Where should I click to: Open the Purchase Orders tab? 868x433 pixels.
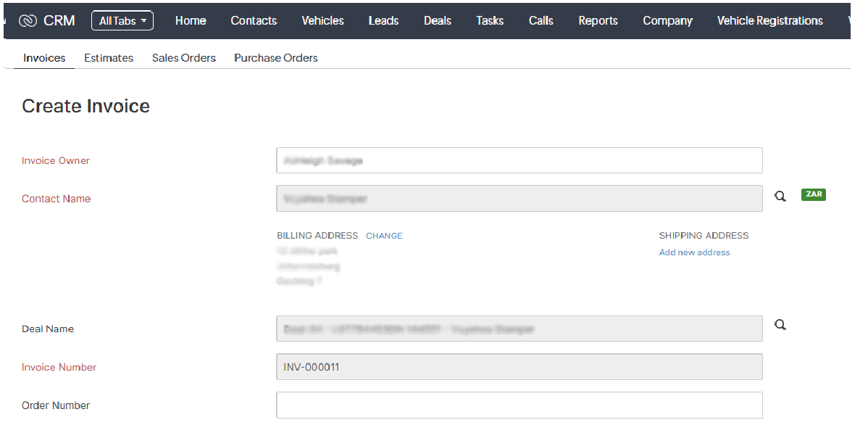click(275, 57)
